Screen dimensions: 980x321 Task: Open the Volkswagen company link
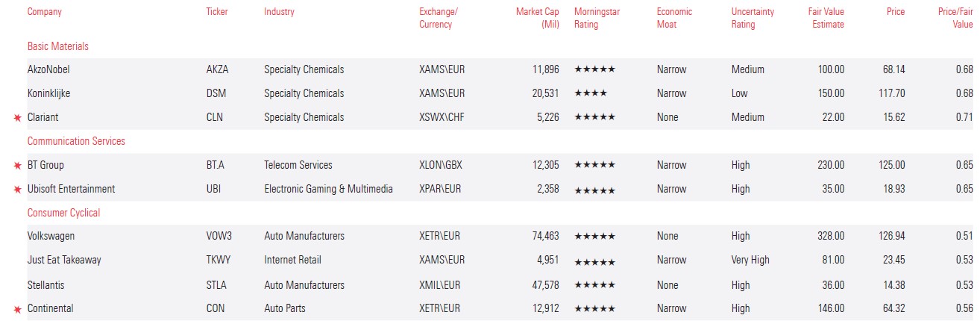point(51,236)
